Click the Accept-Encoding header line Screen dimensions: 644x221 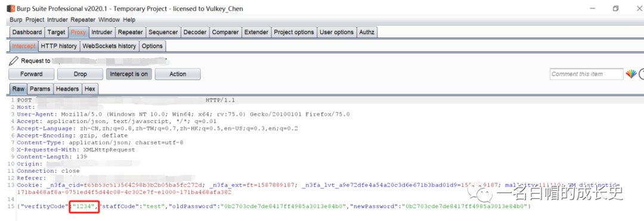[x=72, y=136]
